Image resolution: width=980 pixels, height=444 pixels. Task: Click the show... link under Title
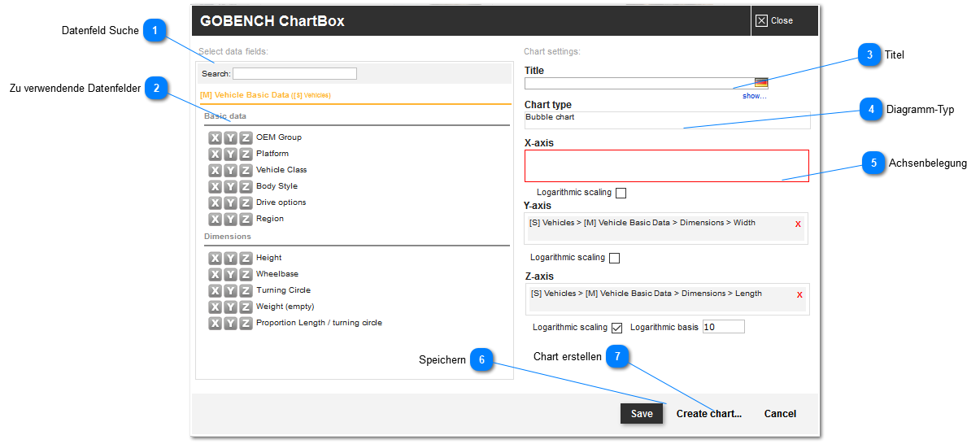coord(755,96)
